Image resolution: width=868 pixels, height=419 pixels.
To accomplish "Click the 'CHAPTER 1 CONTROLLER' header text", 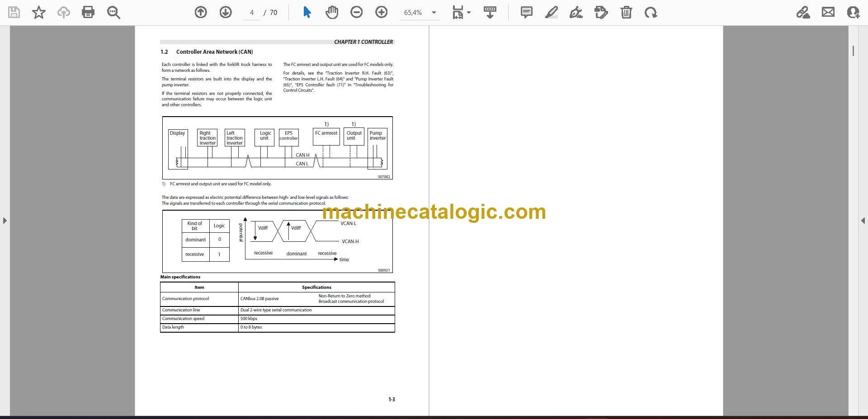I will (363, 42).
